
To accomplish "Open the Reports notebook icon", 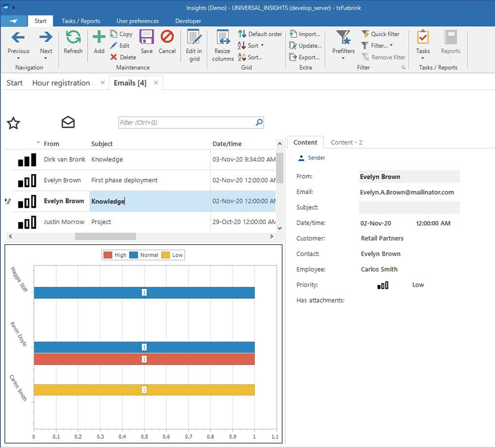I will point(450,37).
